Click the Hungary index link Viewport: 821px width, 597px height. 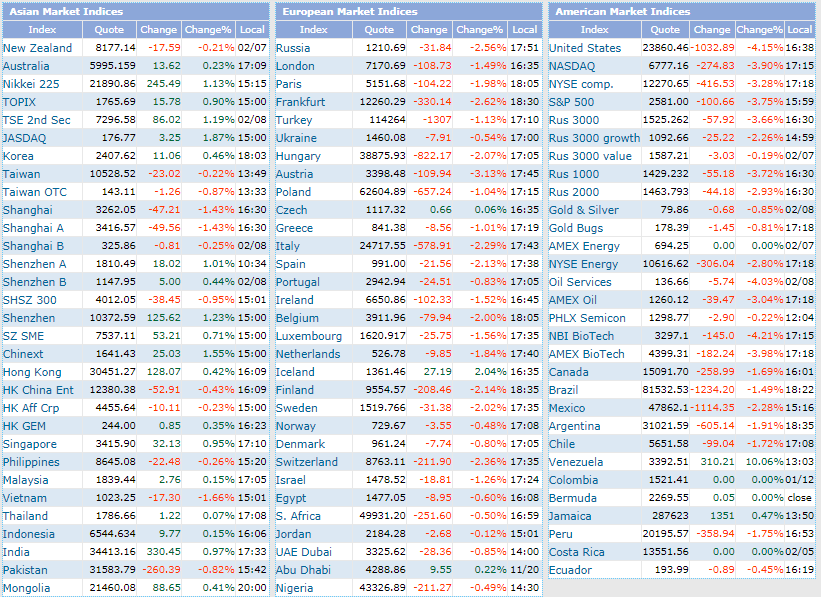pos(298,156)
